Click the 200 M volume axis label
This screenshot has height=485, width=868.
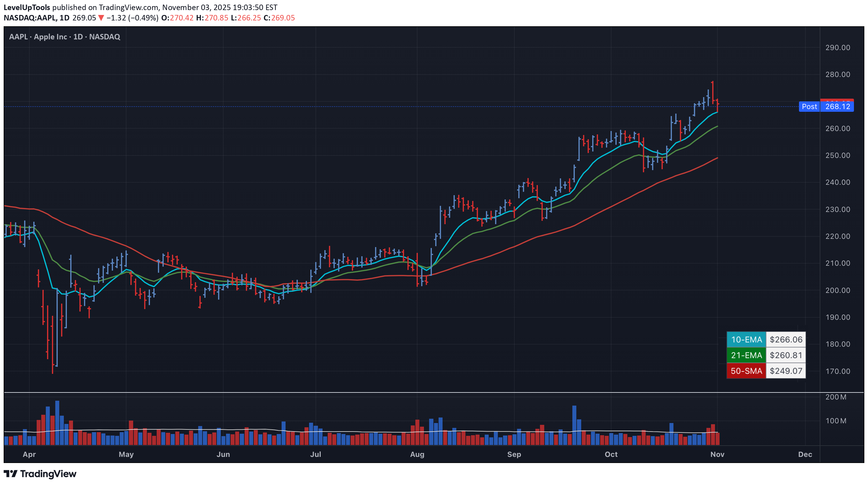[835, 397]
